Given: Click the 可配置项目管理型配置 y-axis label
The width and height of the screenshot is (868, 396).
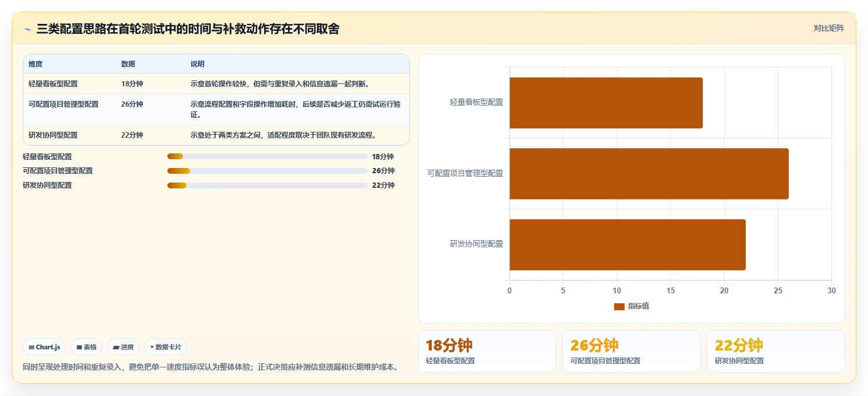Looking at the screenshot, I should tap(465, 173).
